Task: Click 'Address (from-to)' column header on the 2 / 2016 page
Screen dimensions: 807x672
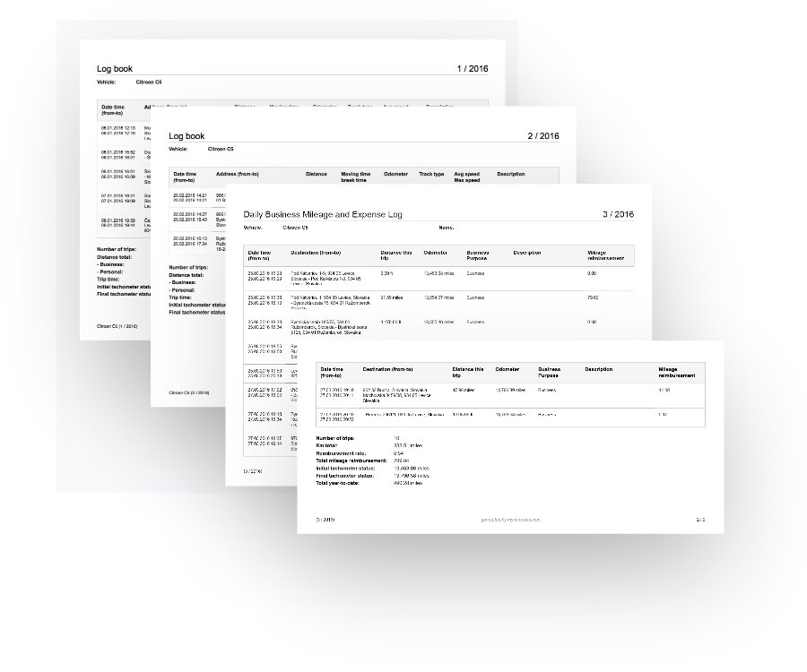Action: 237,175
